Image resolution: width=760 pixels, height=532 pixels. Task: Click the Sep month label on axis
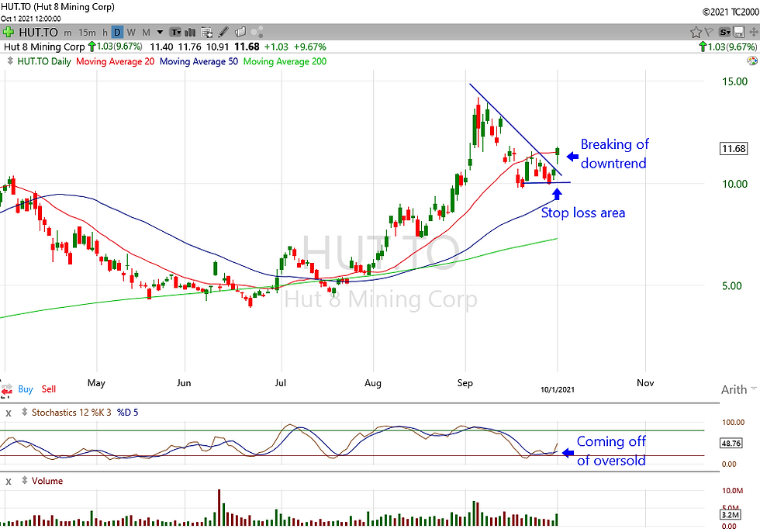(465, 383)
